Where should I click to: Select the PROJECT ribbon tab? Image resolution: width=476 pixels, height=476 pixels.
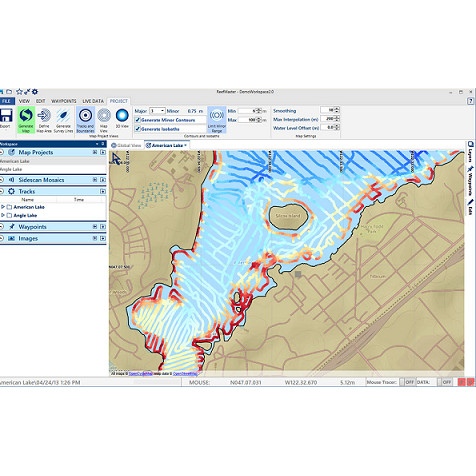pos(119,101)
